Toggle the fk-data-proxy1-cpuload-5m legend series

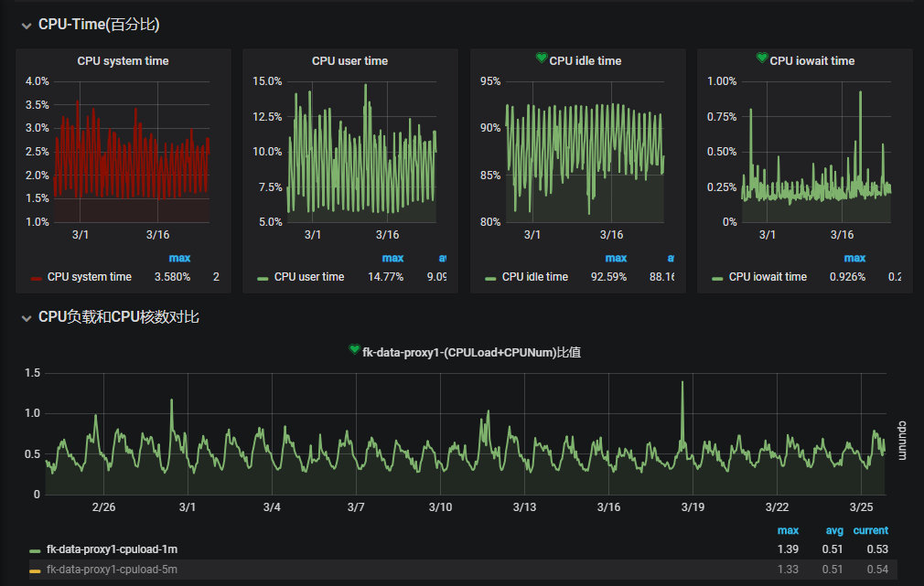click(x=112, y=570)
